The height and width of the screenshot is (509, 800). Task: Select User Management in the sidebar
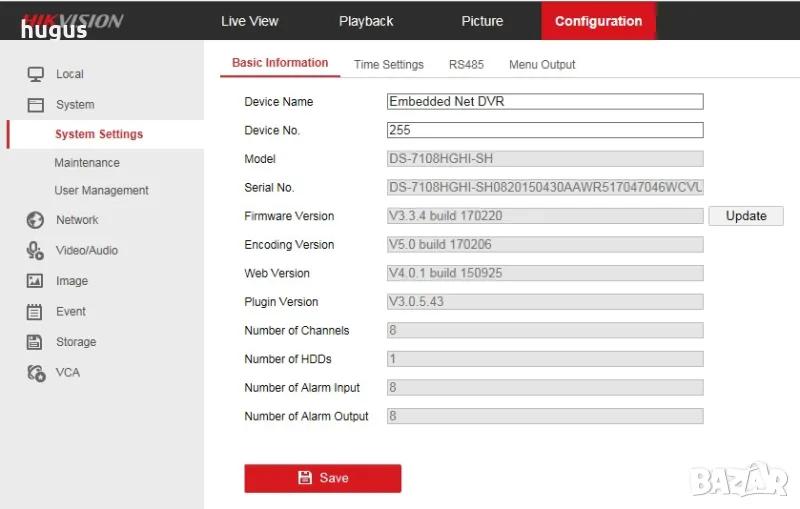pyautogui.click(x=101, y=191)
